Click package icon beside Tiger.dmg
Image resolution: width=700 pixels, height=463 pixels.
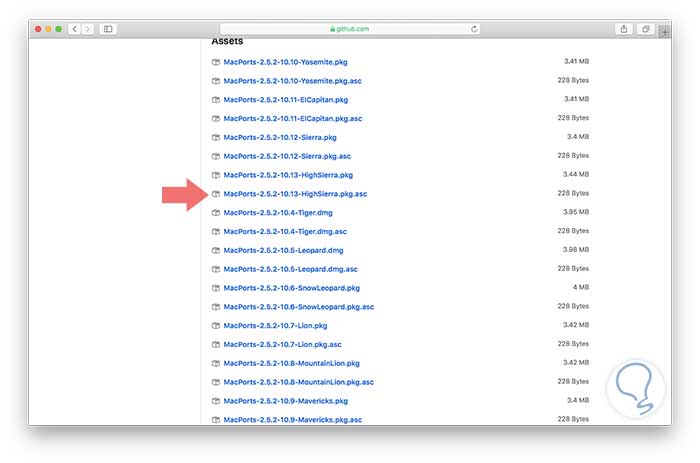click(216, 213)
